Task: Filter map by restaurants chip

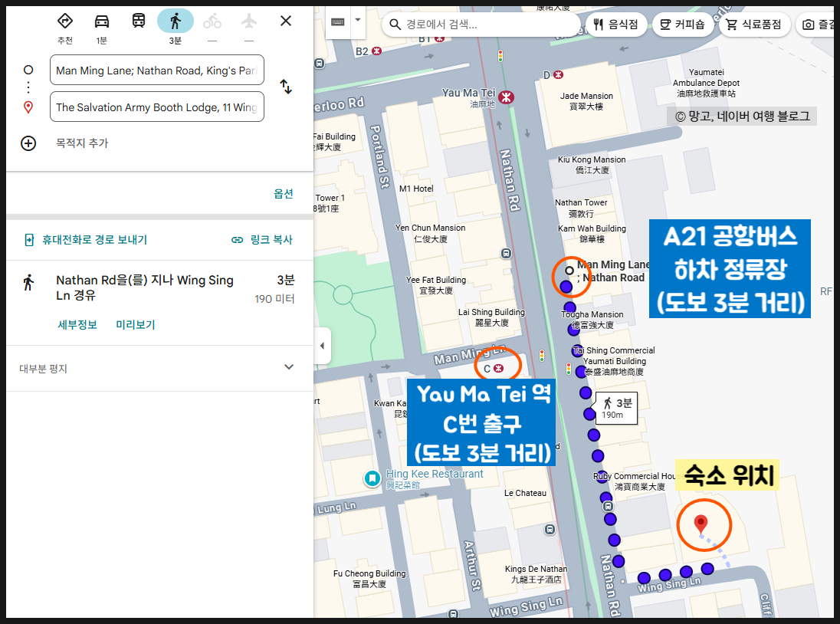Action: click(616, 24)
